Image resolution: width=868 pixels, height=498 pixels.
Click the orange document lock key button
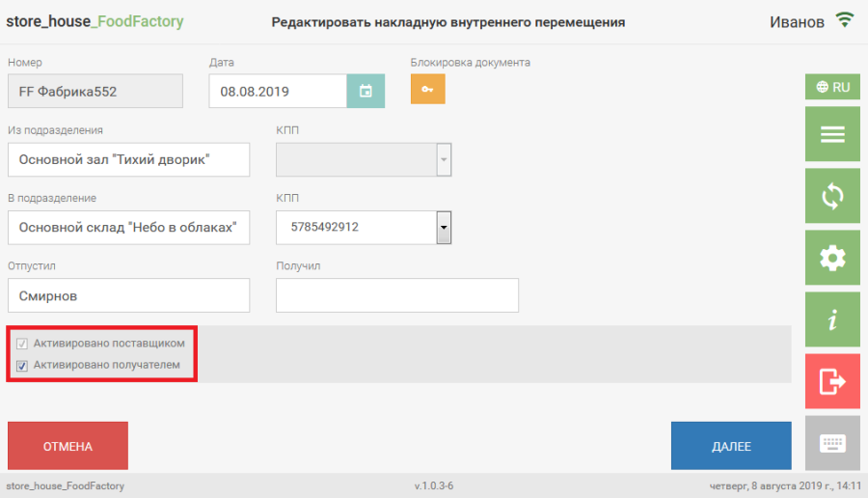coord(427,89)
